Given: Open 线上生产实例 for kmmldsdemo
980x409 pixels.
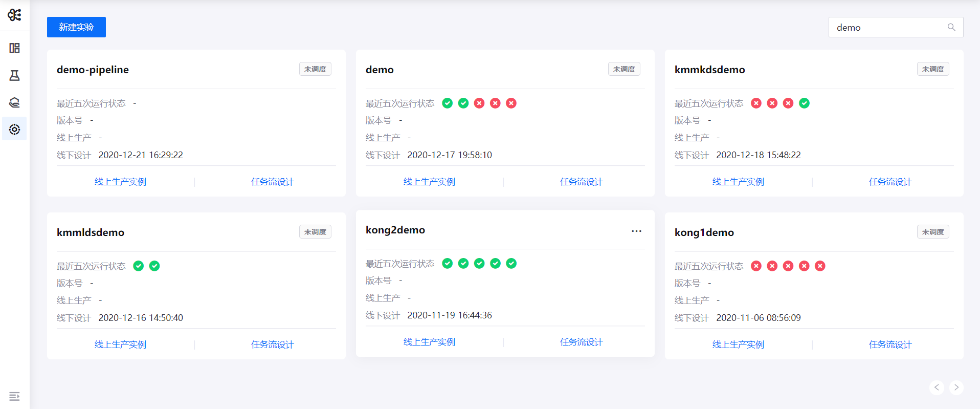Looking at the screenshot, I should click(120, 345).
